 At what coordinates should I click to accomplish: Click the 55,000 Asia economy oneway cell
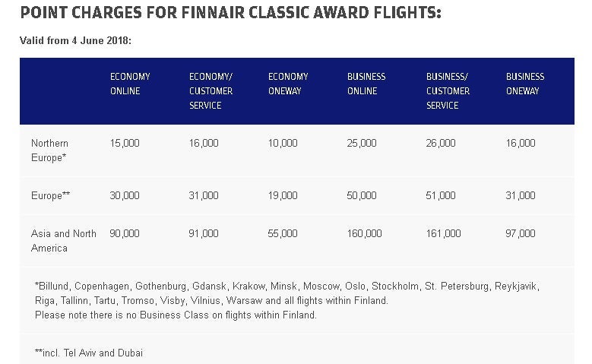283,233
